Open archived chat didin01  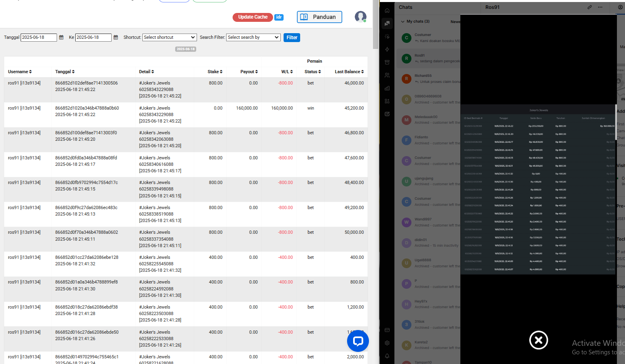[x=428, y=243]
